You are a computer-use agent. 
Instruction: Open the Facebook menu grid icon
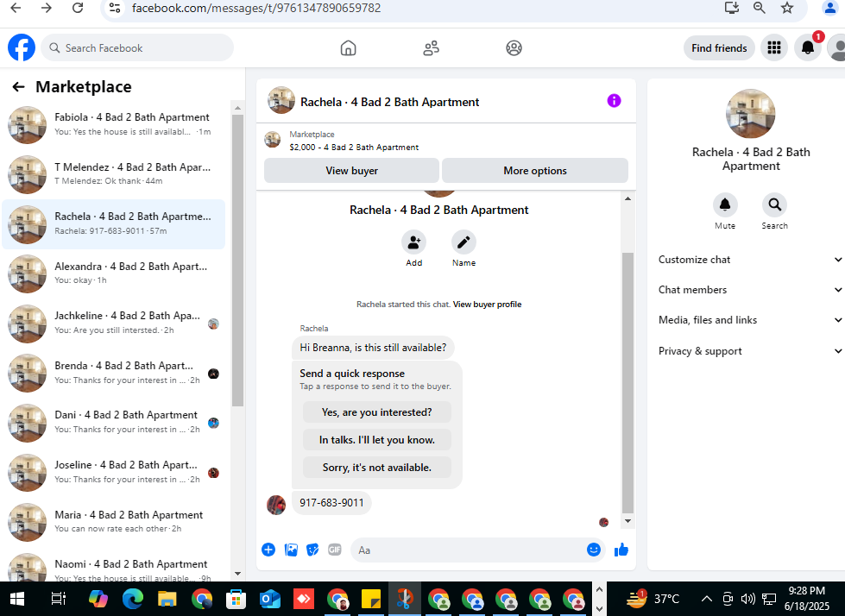774,48
